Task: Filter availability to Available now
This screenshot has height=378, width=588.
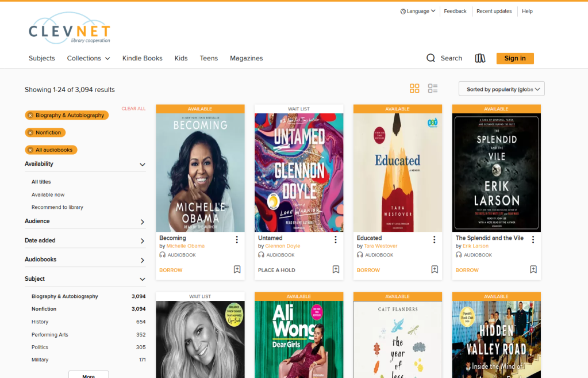Action: pyautogui.click(x=48, y=194)
